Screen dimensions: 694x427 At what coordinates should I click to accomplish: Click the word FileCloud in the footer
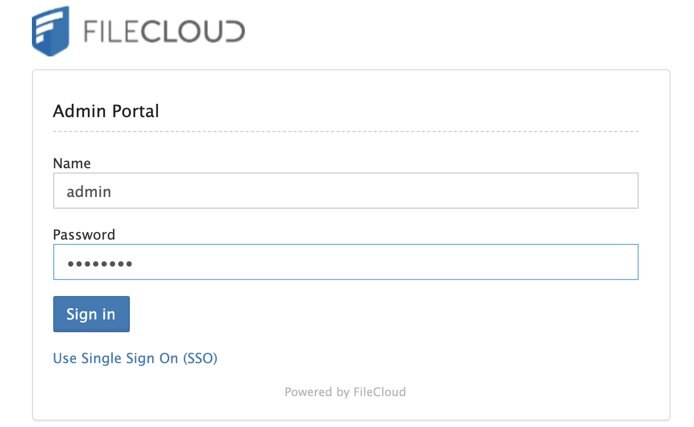tap(380, 392)
